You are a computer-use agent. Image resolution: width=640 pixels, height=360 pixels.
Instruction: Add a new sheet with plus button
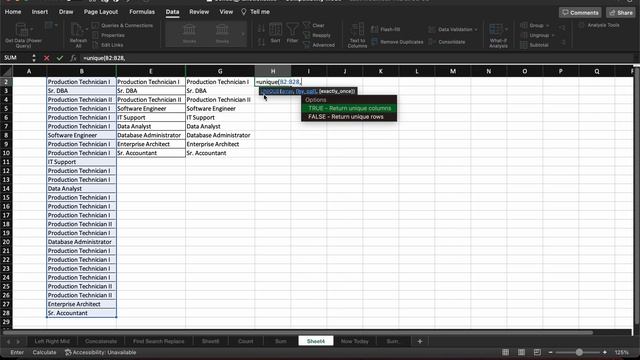420,341
